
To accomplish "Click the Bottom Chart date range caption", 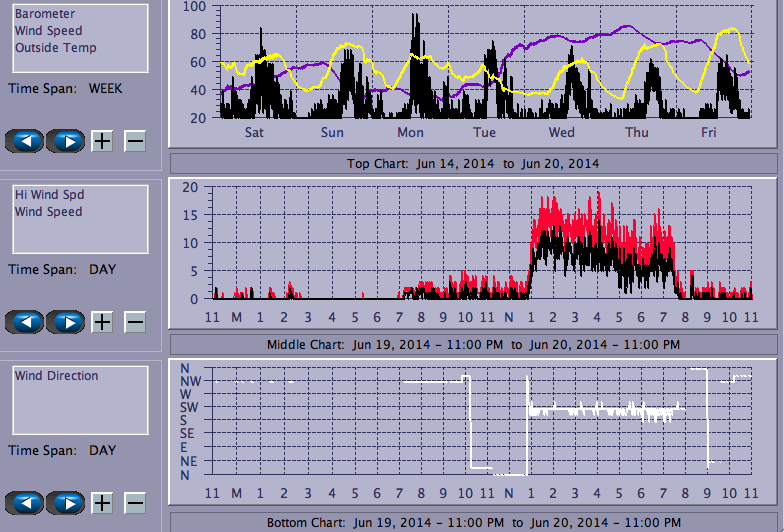I will click(x=473, y=523).
